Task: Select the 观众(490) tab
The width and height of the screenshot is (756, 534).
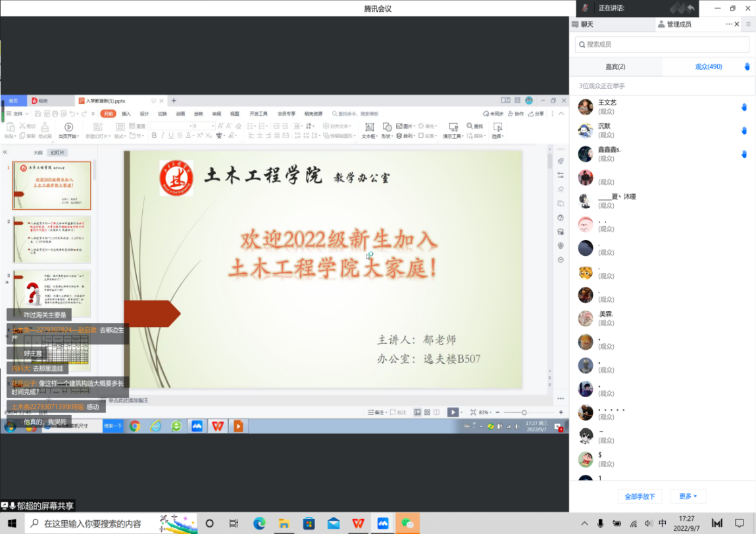Action: click(x=708, y=66)
